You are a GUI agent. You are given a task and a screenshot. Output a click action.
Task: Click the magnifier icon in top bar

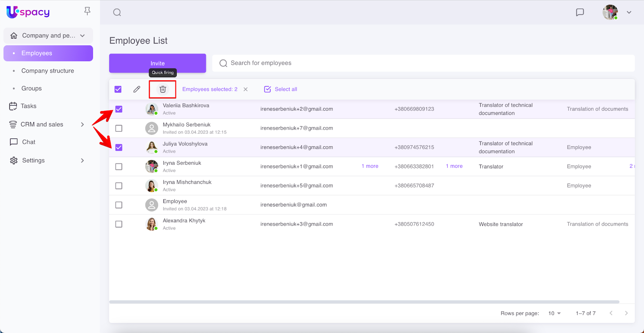[x=117, y=12]
